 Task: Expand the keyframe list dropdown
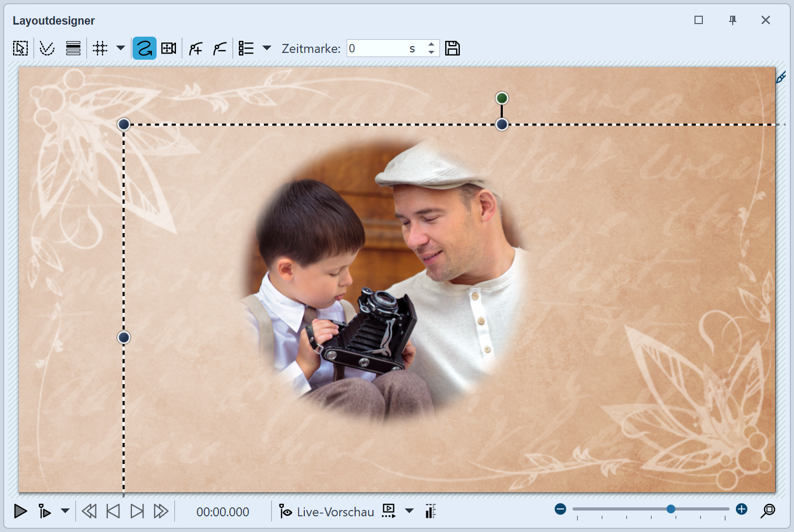pos(267,48)
